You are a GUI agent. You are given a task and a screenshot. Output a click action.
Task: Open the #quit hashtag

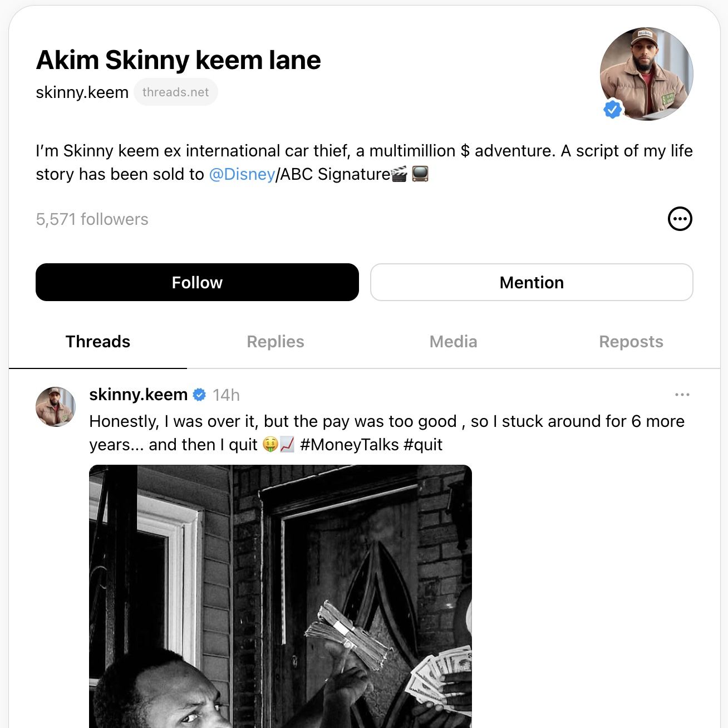[x=423, y=445]
